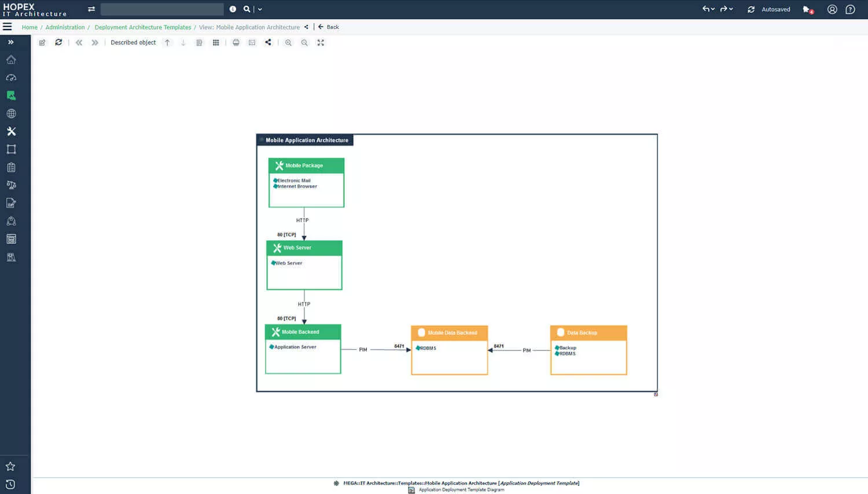Viewport: 868px width, 494px height.
Task: Click the edit diagram pencil icon
Action: tap(42, 42)
